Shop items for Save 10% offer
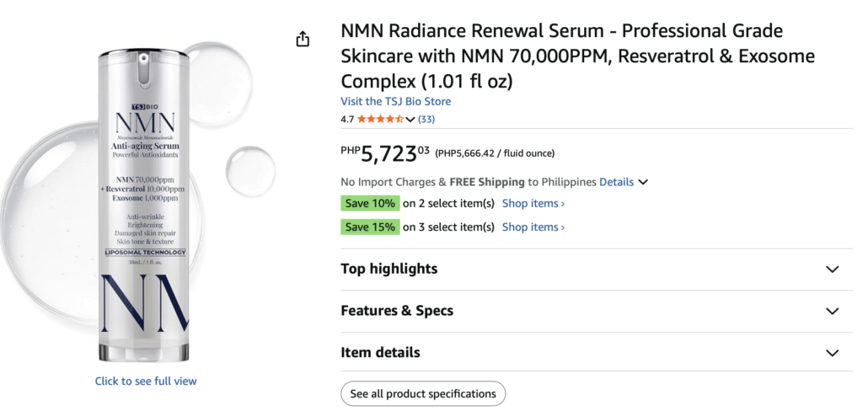The height and width of the screenshot is (411, 868). (x=533, y=204)
